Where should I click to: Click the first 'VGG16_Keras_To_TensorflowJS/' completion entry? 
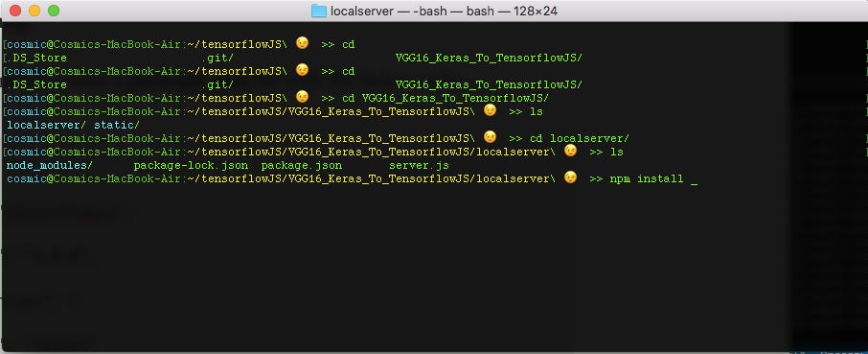click(489, 58)
